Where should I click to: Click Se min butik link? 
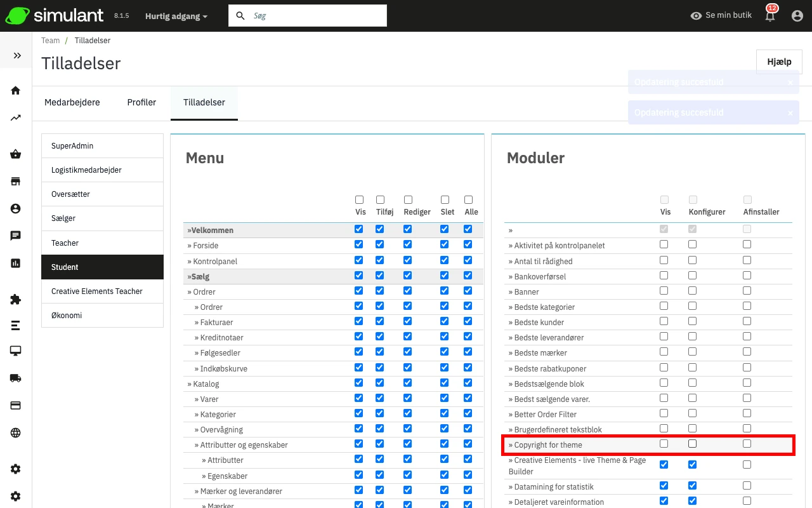pos(721,15)
